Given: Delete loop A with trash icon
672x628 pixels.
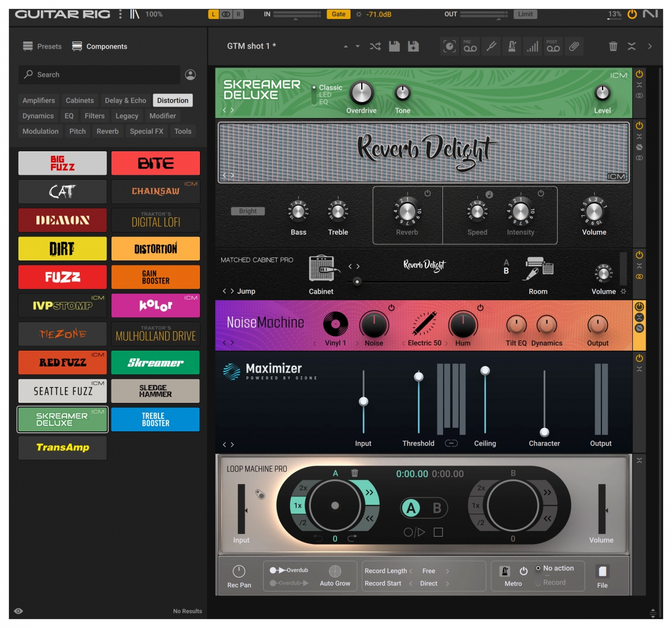Looking at the screenshot, I should pyautogui.click(x=354, y=473).
